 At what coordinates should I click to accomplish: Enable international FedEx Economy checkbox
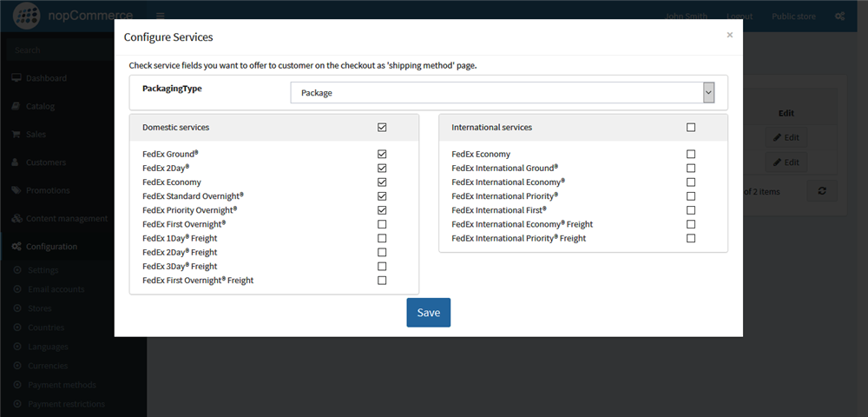691,154
